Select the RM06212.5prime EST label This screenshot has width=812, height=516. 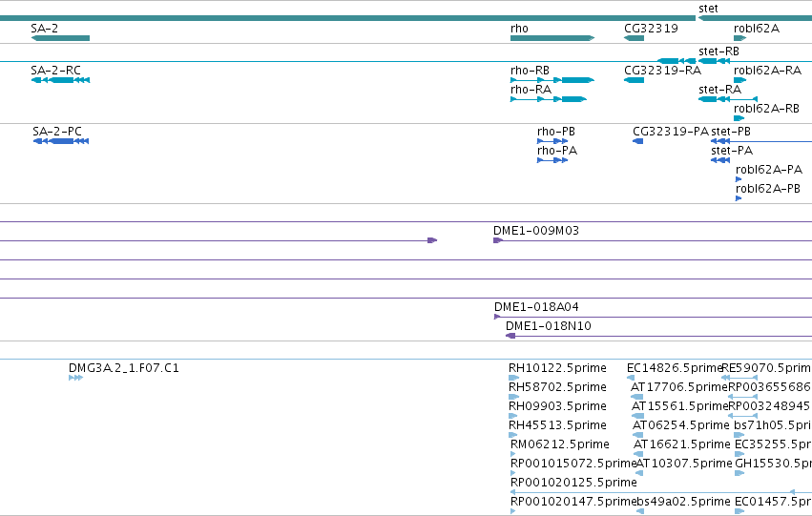[x=560, y=444]
